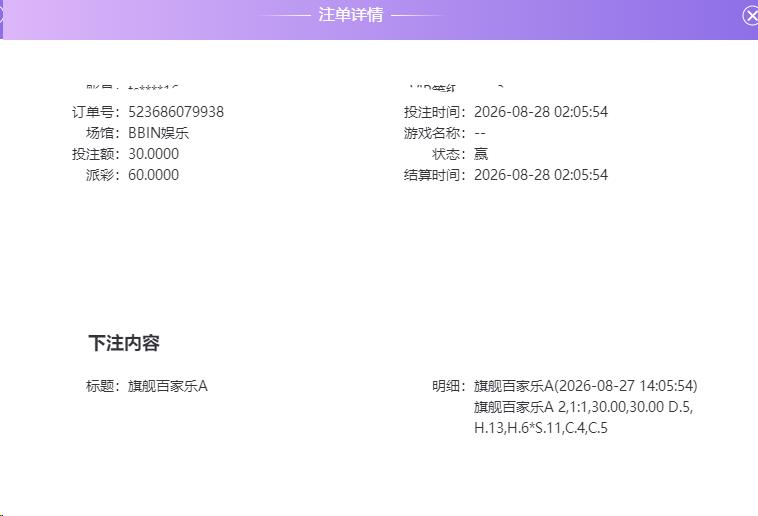Viewport: 758px width, 516px height.
Task: Click detail line containing 2,1:1,30.00,30.00 D.5
Action: point(583,407)
